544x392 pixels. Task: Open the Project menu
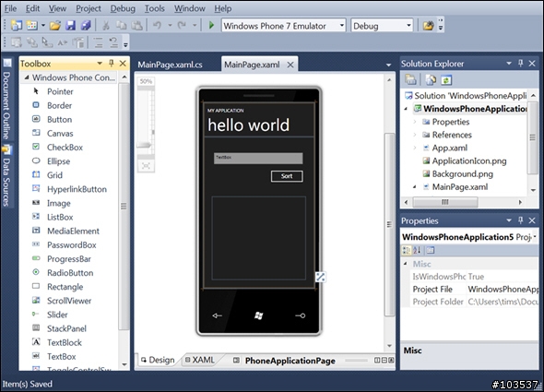click(x=89, y=8)
